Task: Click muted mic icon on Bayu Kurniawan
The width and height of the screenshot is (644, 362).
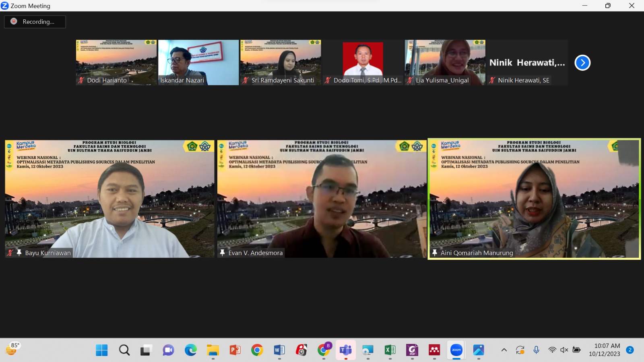Action: click(10, 253)
